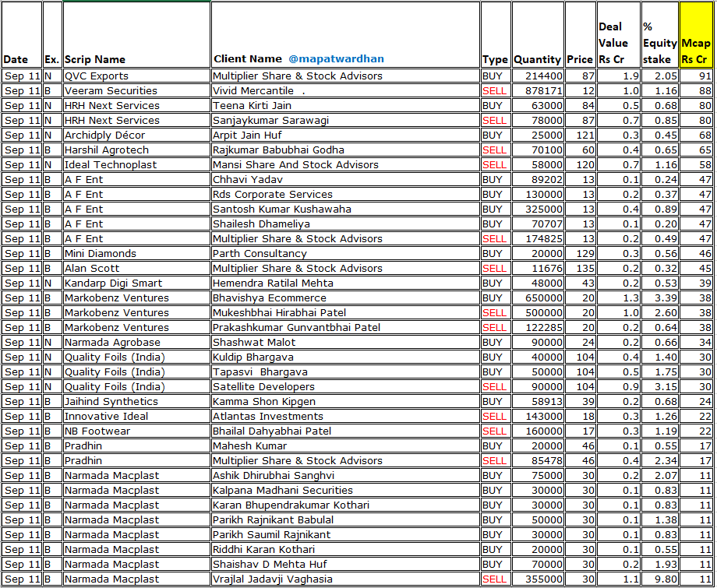The image size is (717, 588).
Task: Select the 'Shashwat Malot' client cell
Action: 345,342
